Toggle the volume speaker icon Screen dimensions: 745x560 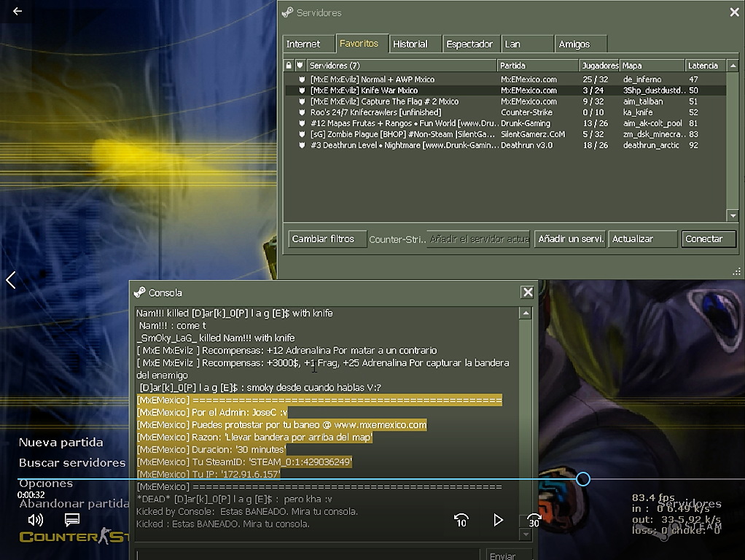36,520
